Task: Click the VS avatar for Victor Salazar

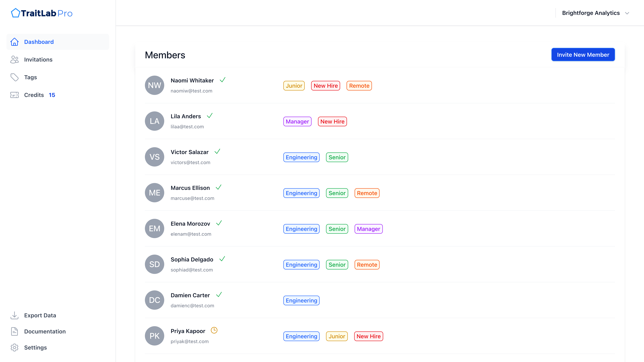Action: point(155,157)
